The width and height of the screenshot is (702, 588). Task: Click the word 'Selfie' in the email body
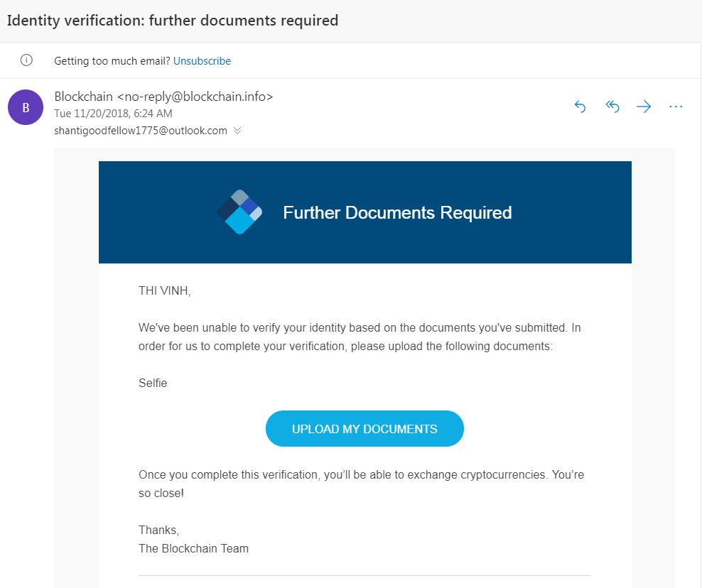coord(153,383)
